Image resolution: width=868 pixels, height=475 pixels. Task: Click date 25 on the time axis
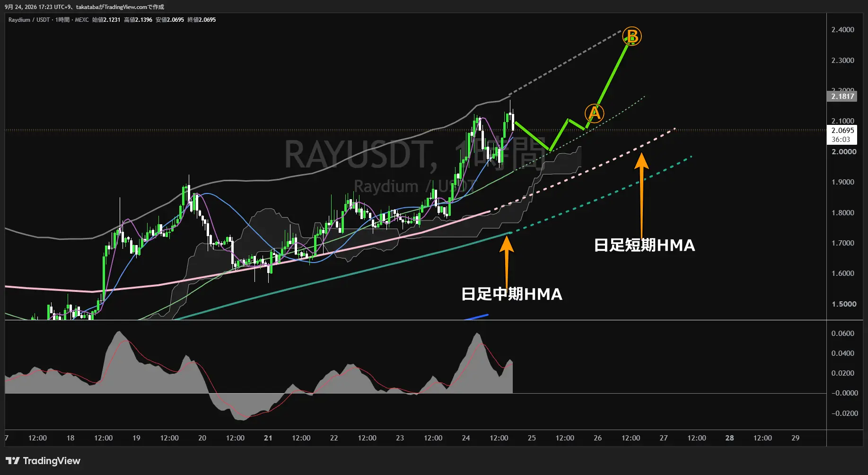click(x=532, y=438)
